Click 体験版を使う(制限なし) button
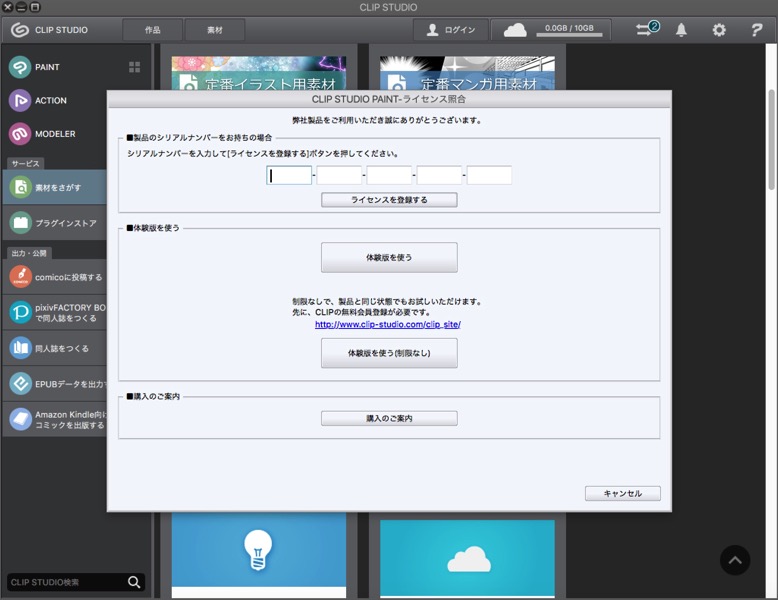This screenshot has width=778, height=600. click(x=389, y=353)
